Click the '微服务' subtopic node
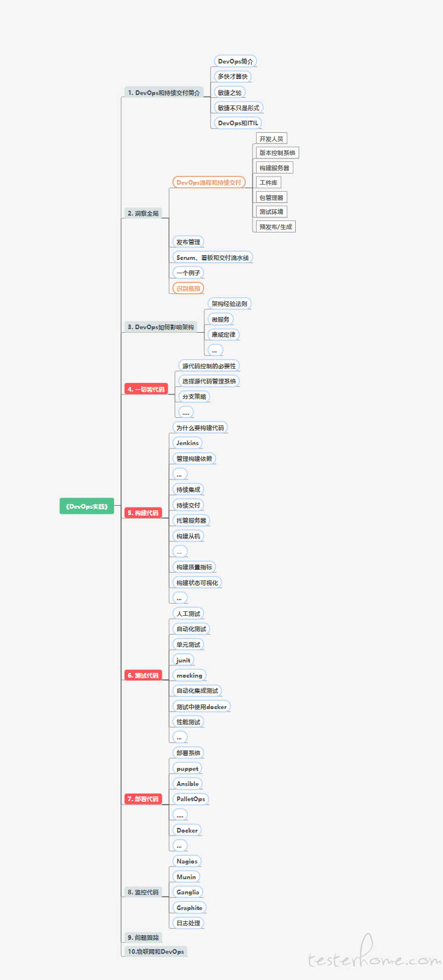The height and width of the screenshot is (980, 443). point(220,319)
